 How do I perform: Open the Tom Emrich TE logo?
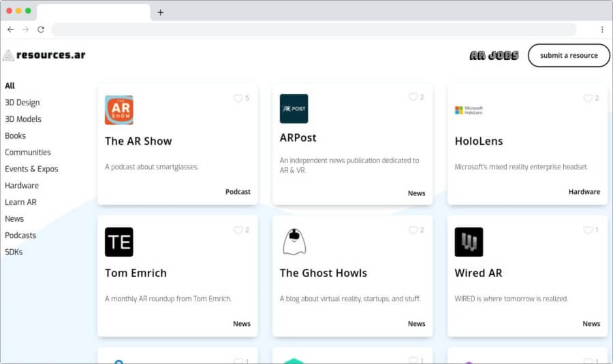(x=119, y=242)
